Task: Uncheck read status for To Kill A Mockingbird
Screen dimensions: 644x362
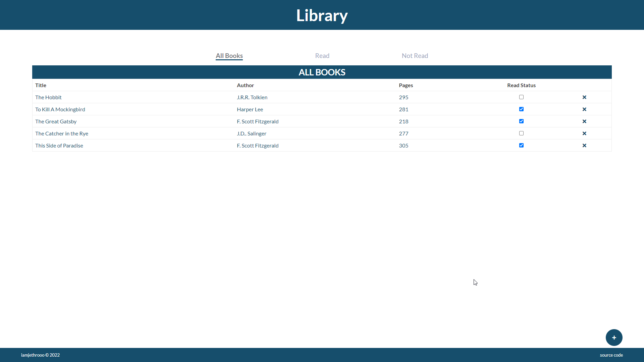Action: pos(521,109)
